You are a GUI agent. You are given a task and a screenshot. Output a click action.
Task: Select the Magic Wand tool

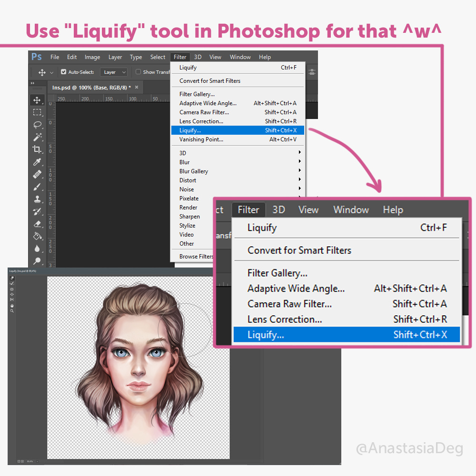pyautogui.click(x=37, y=137)
